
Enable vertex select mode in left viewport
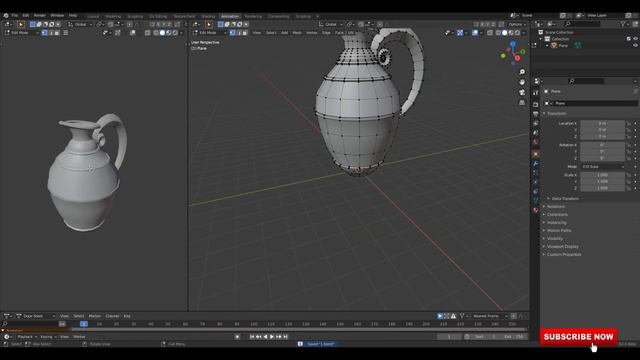click(44, 33)
